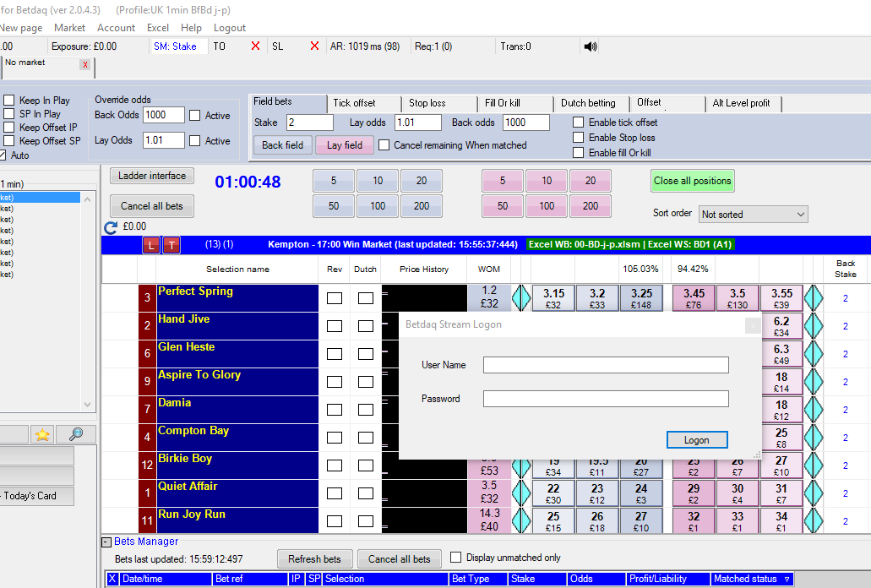Select blue 50 back stake button
Viewport: 871px width, 588px height.
[x=334, y=206]
